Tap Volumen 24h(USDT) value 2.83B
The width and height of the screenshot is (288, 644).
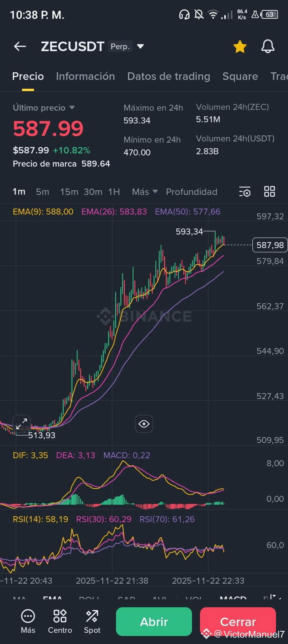tap(207, 151)
